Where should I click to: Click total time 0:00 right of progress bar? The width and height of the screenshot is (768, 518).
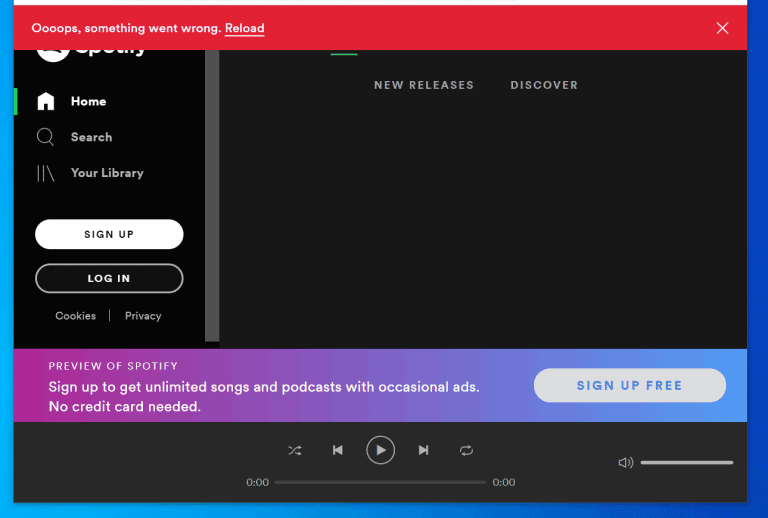pos(504,482)
